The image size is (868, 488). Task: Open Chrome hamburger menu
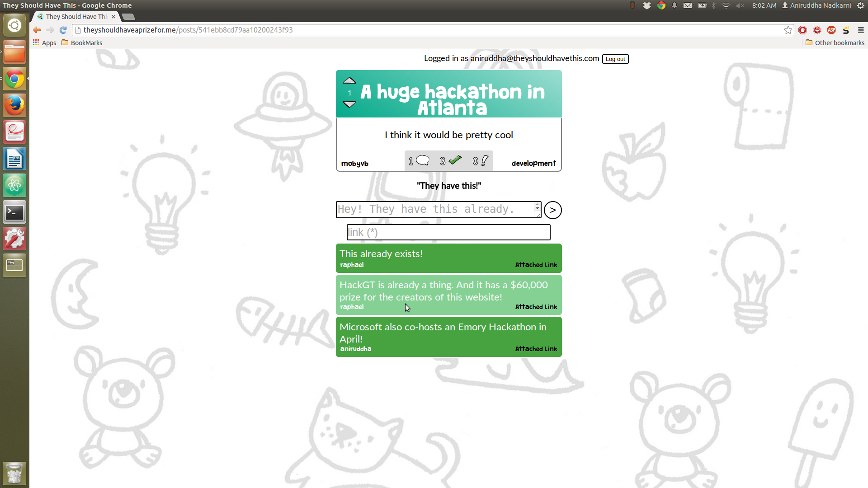point(861,30)
